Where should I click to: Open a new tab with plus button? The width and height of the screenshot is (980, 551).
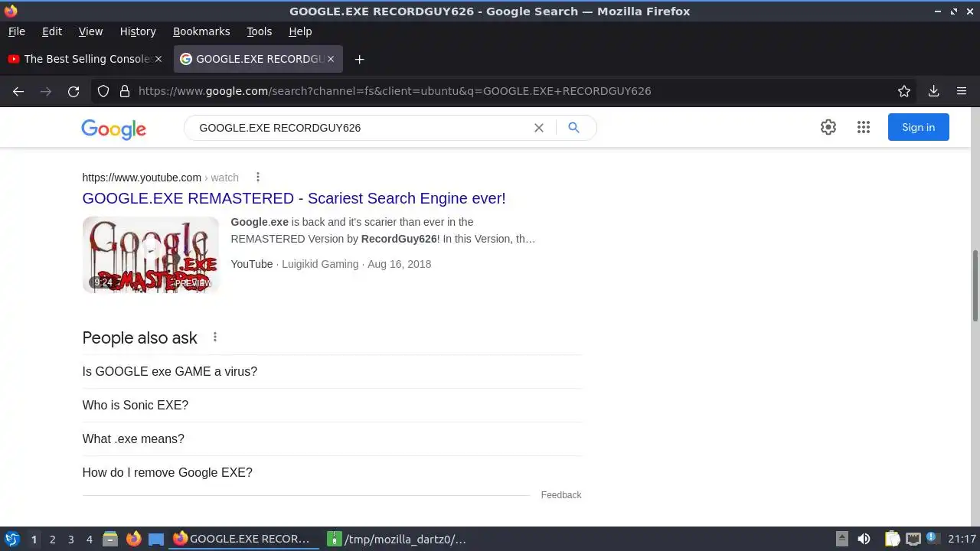pos(359,59)
